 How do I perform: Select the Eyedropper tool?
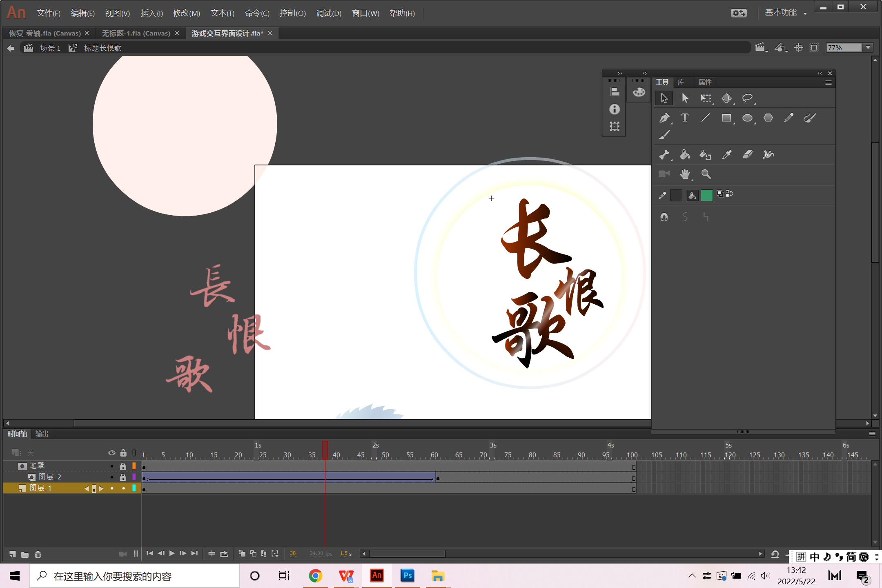point(726,154)
